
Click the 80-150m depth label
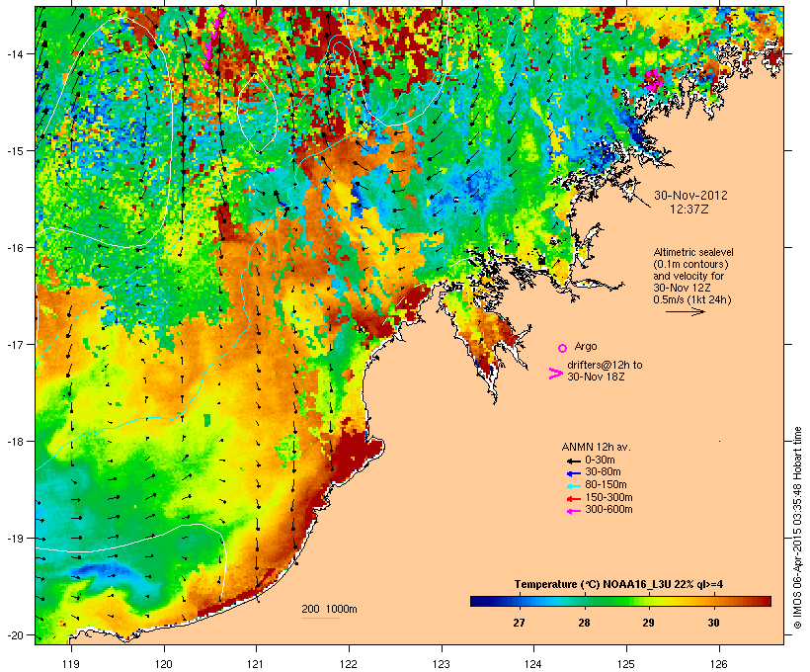[606, 485]
